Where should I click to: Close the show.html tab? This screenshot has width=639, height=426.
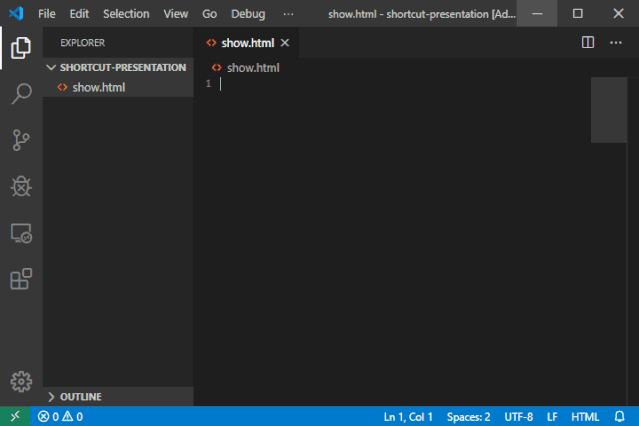click(x=285, y=43)
